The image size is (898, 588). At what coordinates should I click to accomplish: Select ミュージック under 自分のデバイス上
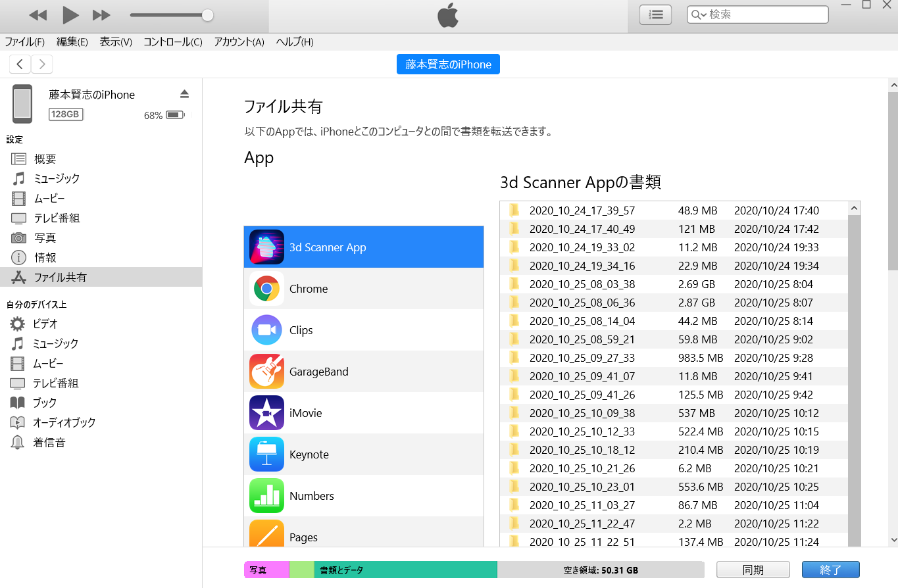(101, 344)
